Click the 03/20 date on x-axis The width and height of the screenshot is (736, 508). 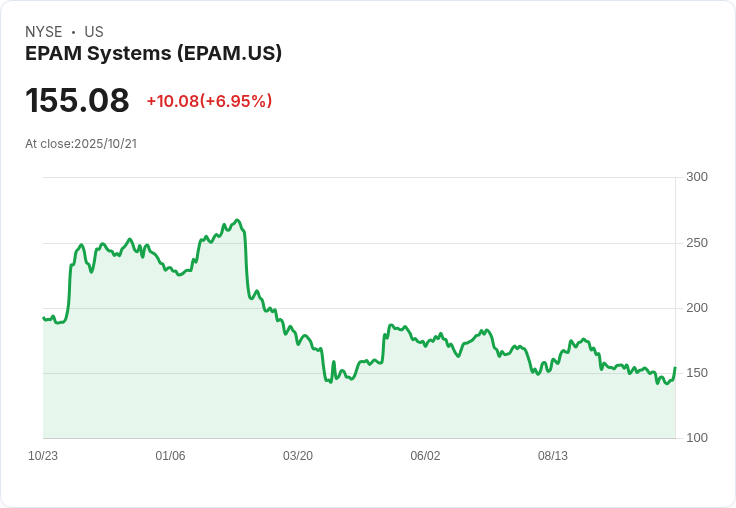tap(298, 456)
